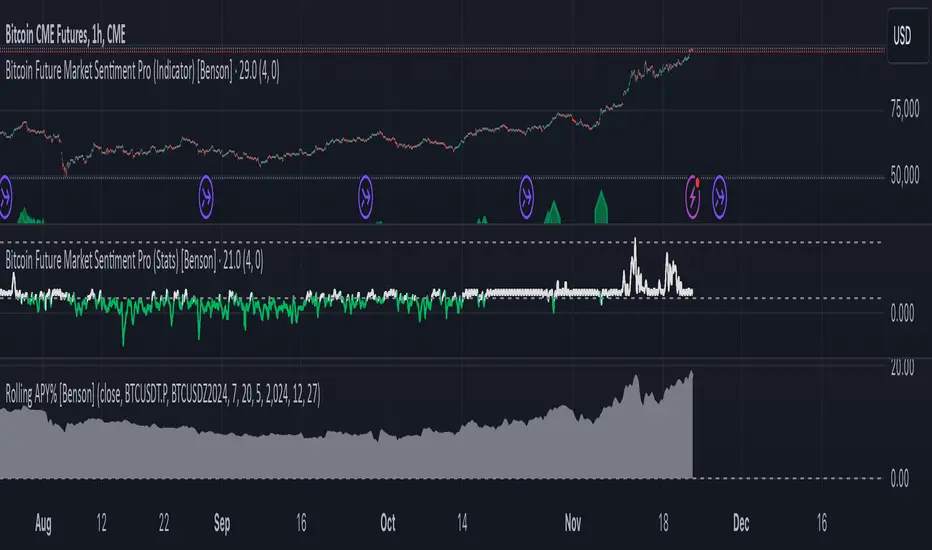The height and width of the screenshot is (550, 932).
Task: Click the 50,000 price axis label
Action: pos(905,175)
